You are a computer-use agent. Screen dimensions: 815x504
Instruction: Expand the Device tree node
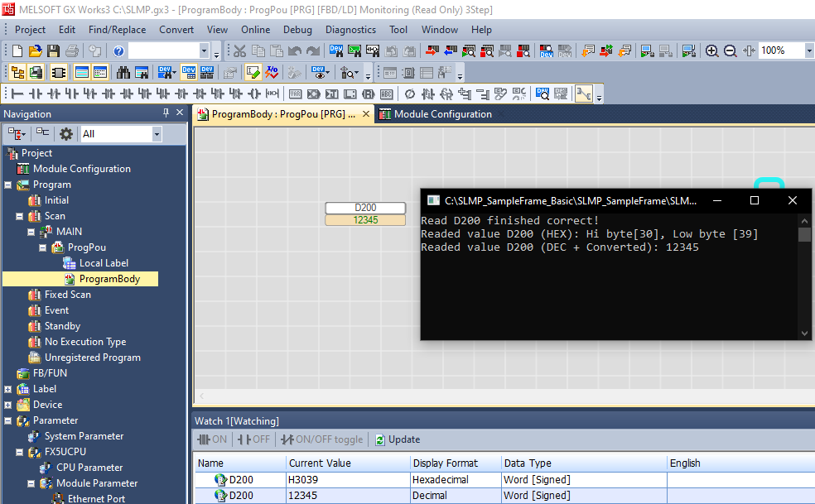click(7, 405)
